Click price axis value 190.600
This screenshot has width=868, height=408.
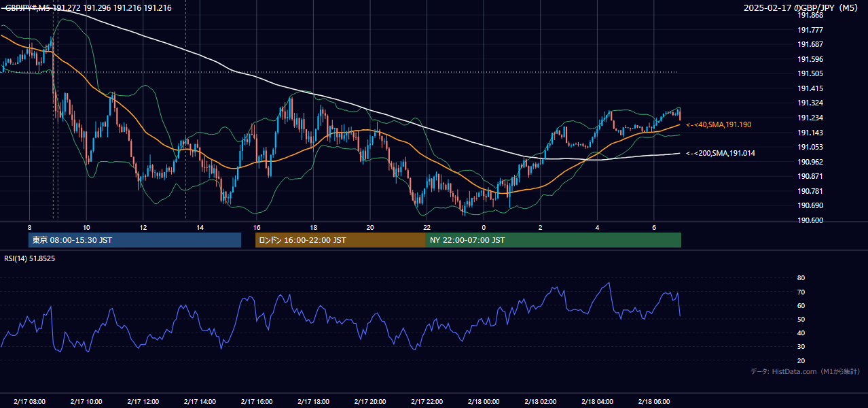[x=810, y=220]
